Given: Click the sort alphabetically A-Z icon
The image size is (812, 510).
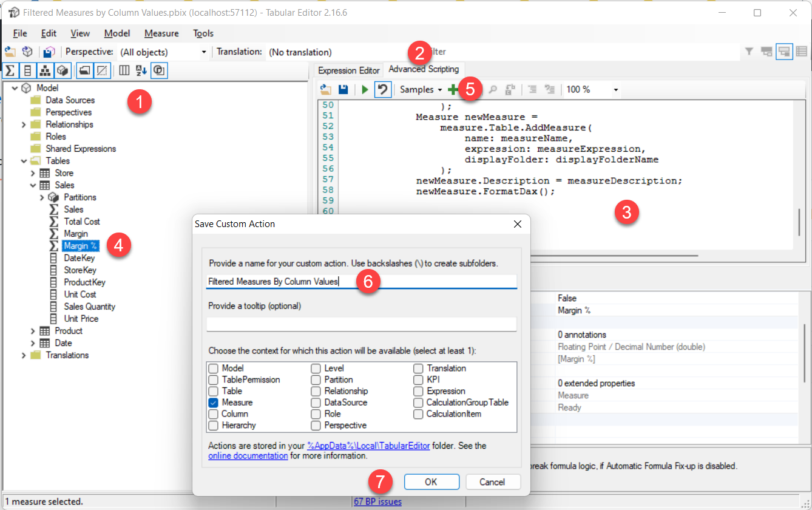Looking at the screenshot, I should point(141,70).
